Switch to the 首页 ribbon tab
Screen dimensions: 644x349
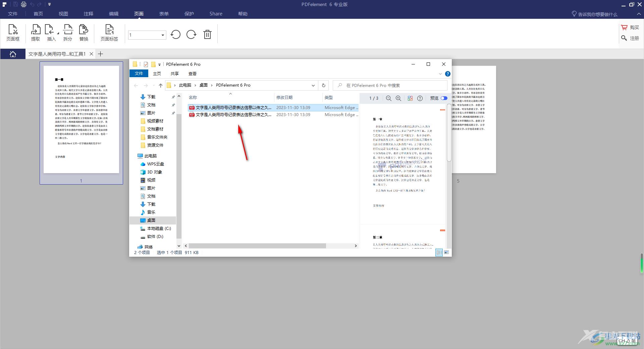[x=38, y=14]
